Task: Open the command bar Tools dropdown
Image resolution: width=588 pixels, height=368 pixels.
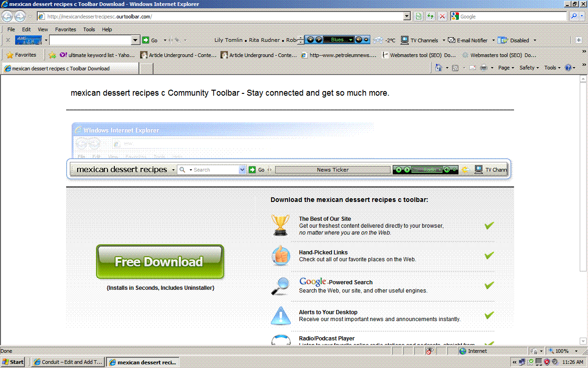Action: [x=553, y=68]
